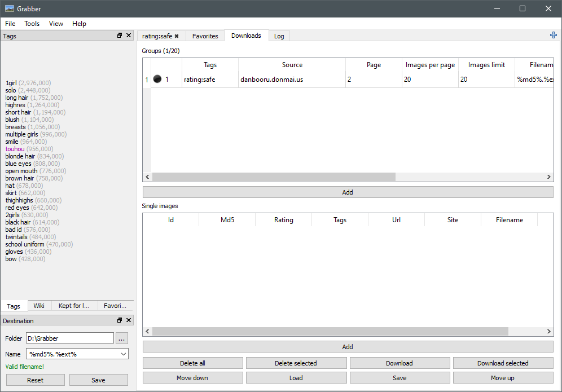Open the Favori... bottom tab
This screenshot has width=562, height=392.
(x=115, y=306)
